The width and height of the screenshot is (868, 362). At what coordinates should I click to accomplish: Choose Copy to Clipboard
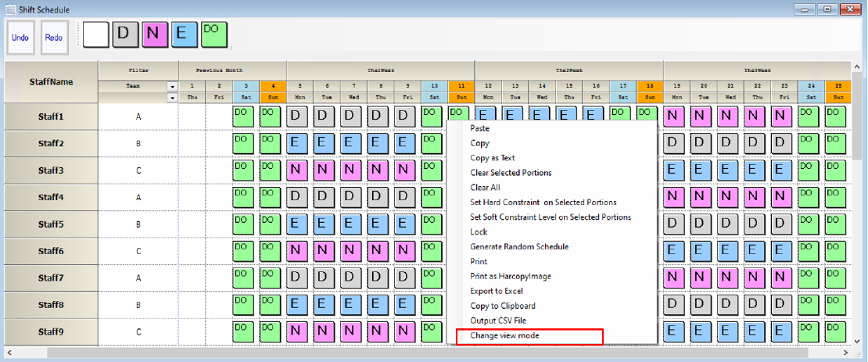[503, 306]
